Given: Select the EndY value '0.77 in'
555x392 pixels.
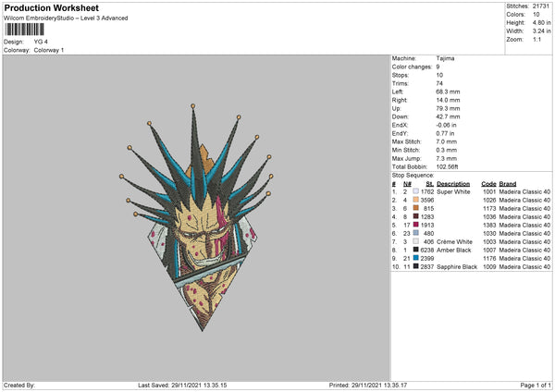Looking at the screenshot, I should point(445,133).
